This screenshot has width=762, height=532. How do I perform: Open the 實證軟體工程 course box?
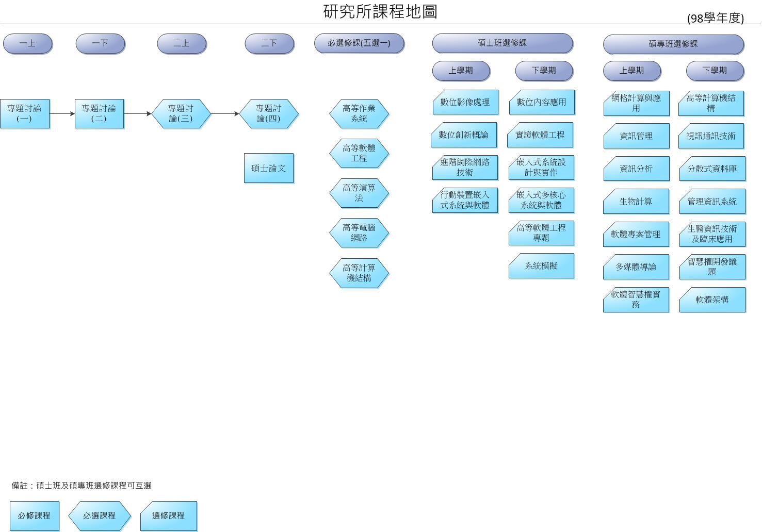click(x=541, y=135)
